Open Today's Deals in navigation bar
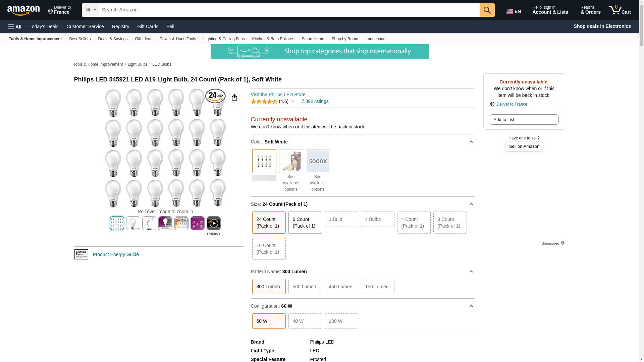Viewport: 644px width, 362px height. [x=44, y=26]
